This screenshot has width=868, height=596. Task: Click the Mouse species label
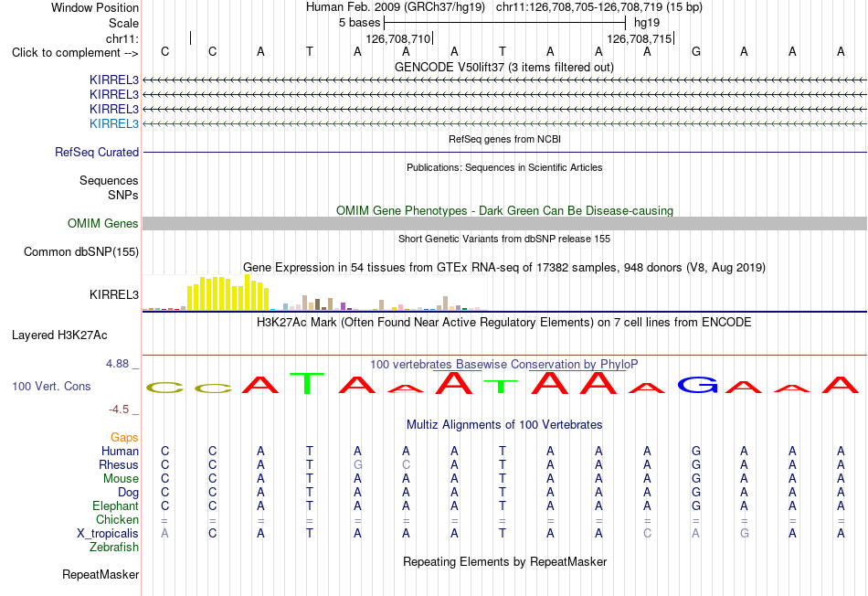(x=121, y=479)
